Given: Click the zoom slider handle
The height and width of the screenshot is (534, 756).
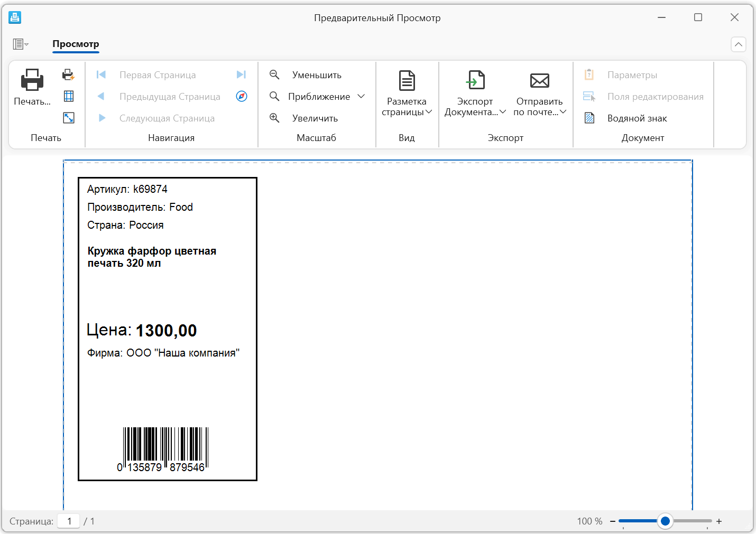Looking at the screenshot, I should coord(666,521).
